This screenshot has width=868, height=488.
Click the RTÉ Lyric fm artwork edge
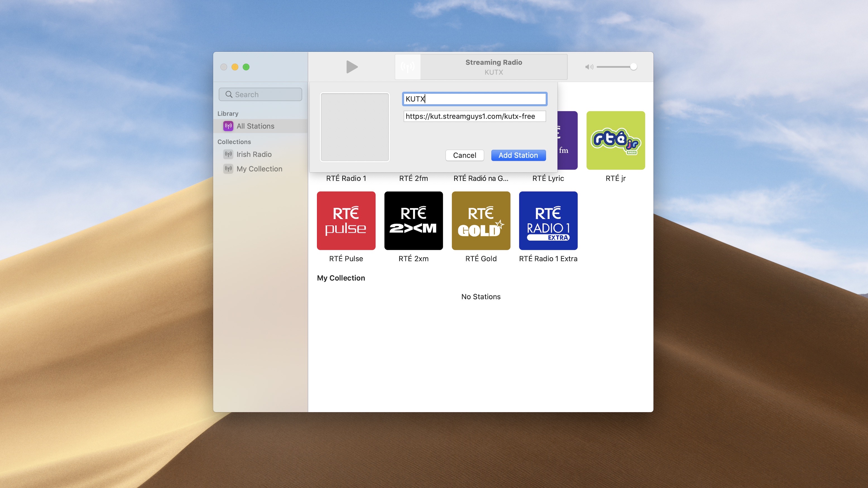(568, 141)
